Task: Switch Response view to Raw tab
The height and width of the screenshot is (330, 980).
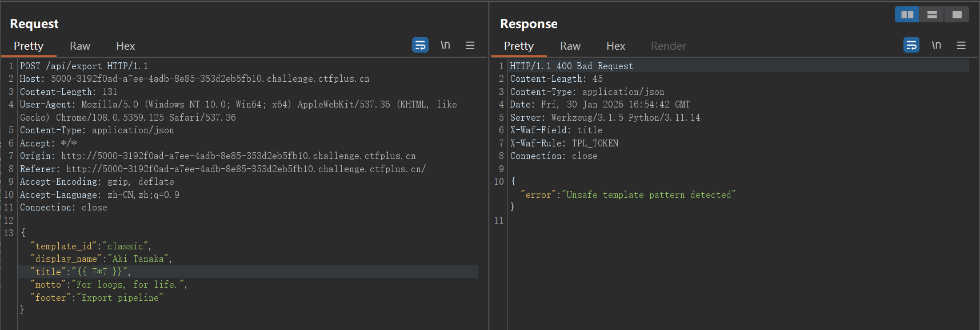Action: click(570, 46)
